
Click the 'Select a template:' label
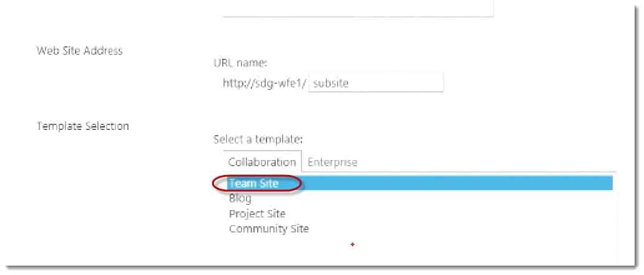click(258, 139)
